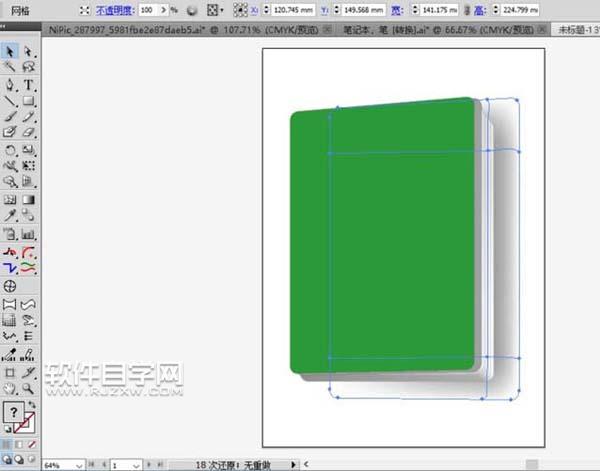
Task: Select the Zoom magnifier tool
Action: [x=29, y=389]
